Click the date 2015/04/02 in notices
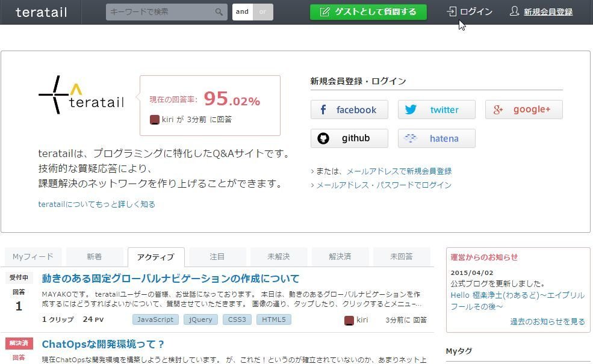The width and height of the screenshot is (593, 364). pyautogui.click(x=471, y=273)
